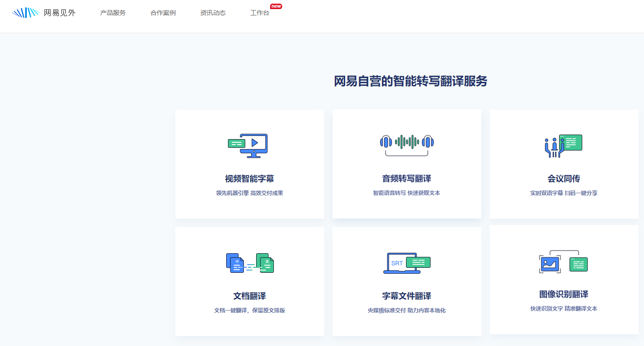This screenshot has height=346, width=644.
Task: Click the document translation files icon
Action: [250, 263]
